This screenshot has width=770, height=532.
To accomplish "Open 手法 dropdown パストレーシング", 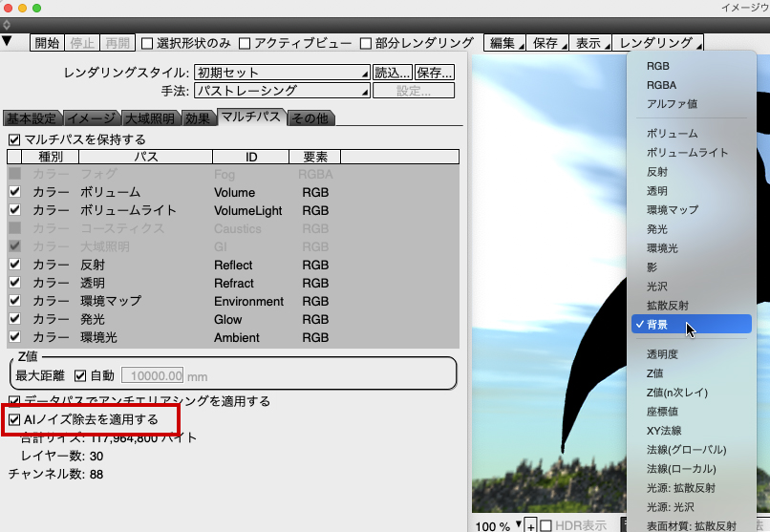I will point(282,91).
